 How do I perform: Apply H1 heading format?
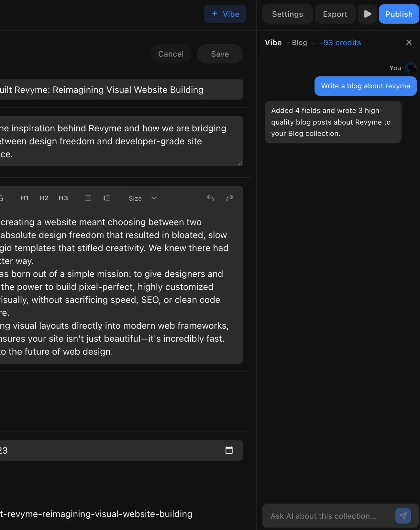25,198
